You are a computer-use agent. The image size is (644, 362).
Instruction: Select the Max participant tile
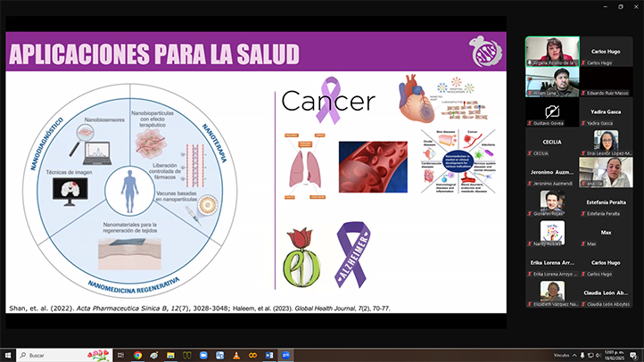(606, 233)
